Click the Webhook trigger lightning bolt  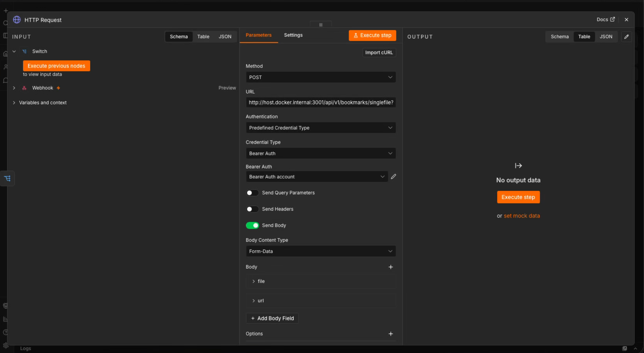tap(59, 88)
